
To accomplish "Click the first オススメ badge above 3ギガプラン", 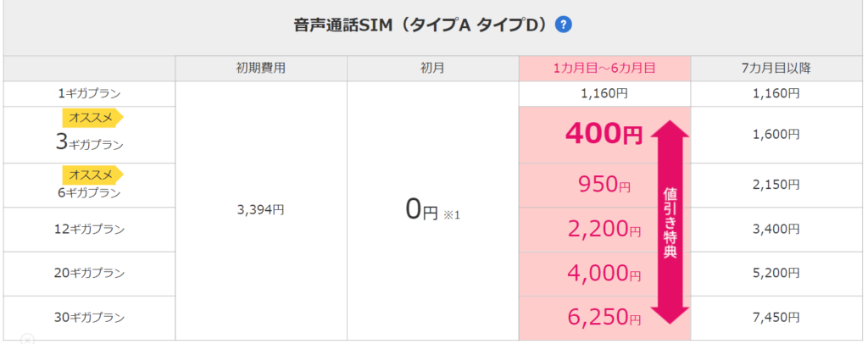I will [92, 118].
